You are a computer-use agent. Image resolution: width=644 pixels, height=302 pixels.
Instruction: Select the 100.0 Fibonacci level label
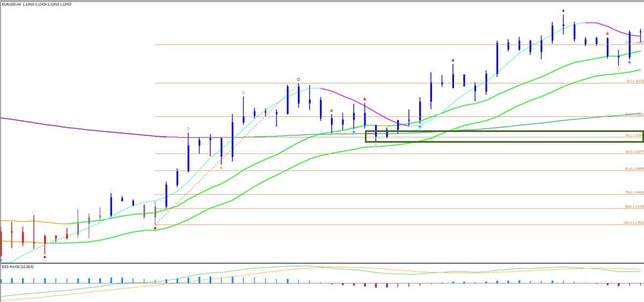coord(633,223)
